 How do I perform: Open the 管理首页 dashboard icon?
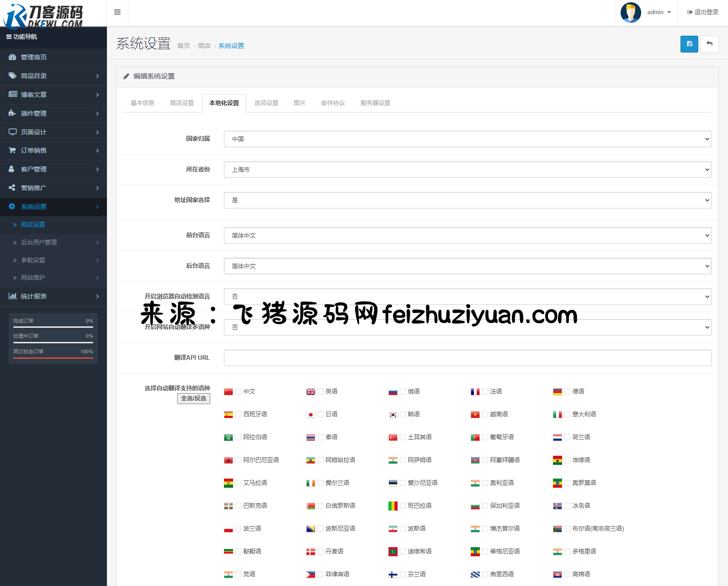12,57
